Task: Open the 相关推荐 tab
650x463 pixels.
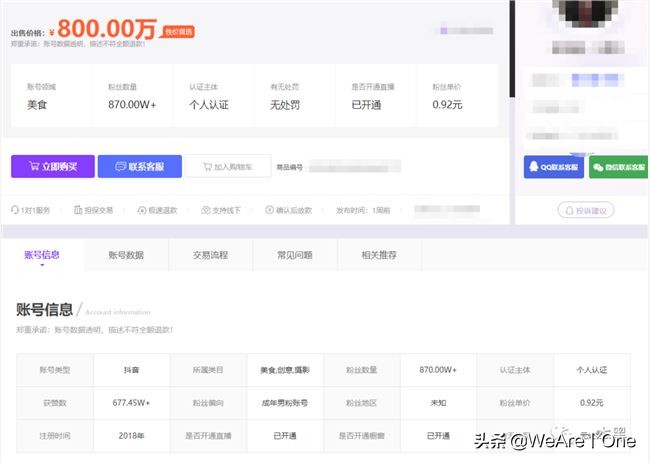Action: pos(379,255)
